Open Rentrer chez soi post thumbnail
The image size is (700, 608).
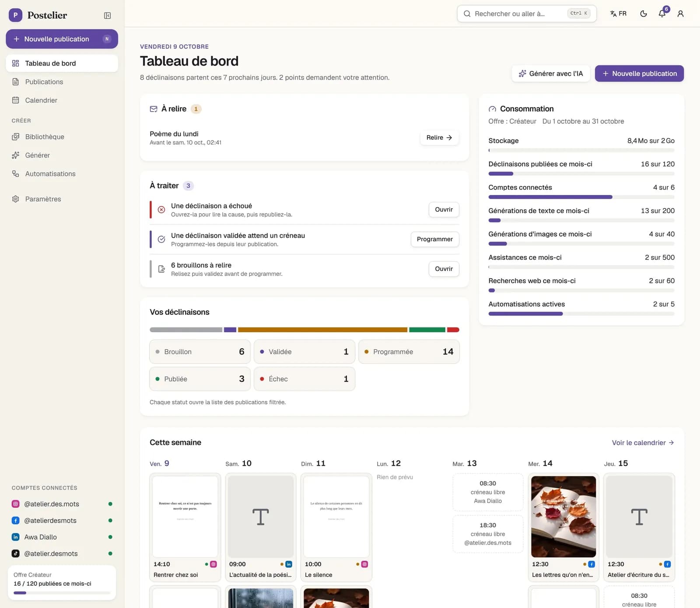(x=185, y=517)
